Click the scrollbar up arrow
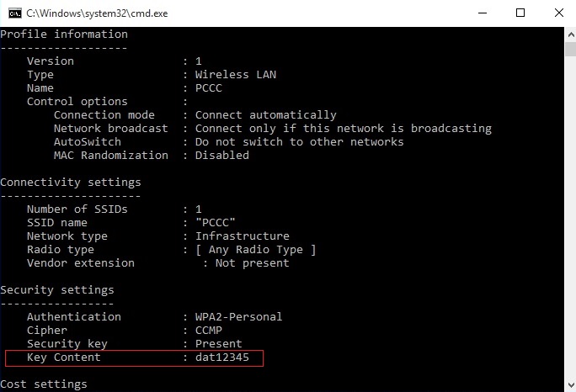This screenshot has height=392, width=576. coord(570,34)
